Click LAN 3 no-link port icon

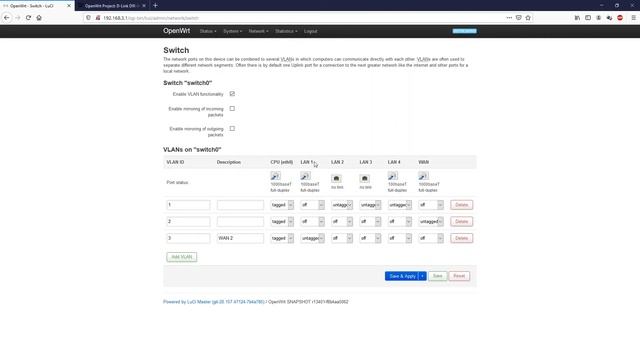(x=364, y=178)
